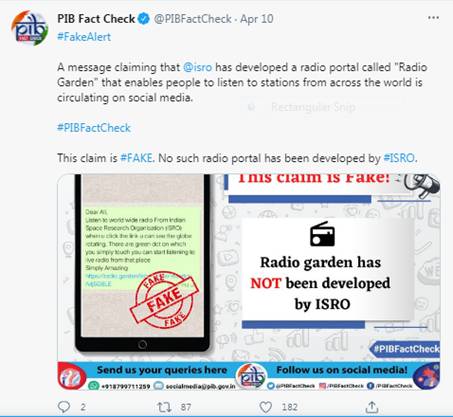Open the attached fact-check image
Screen dimensions: 453x417
(x=249, y=282)
